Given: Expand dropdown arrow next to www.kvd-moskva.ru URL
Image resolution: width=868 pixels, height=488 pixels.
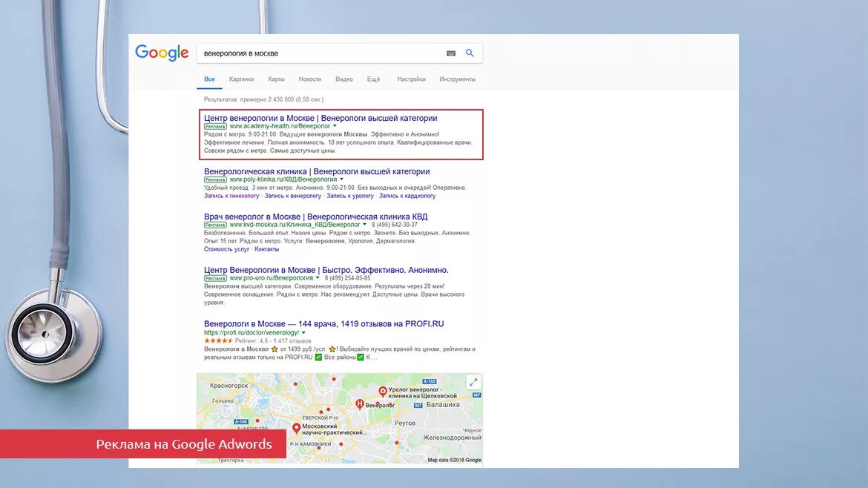Looking at the screenshot, I should click(x=365, y=225).
